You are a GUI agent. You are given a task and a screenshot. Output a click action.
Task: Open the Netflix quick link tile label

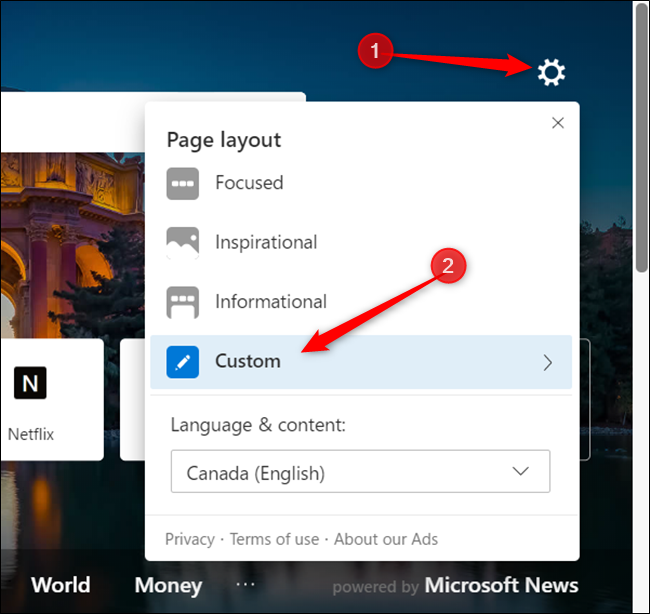31,434
